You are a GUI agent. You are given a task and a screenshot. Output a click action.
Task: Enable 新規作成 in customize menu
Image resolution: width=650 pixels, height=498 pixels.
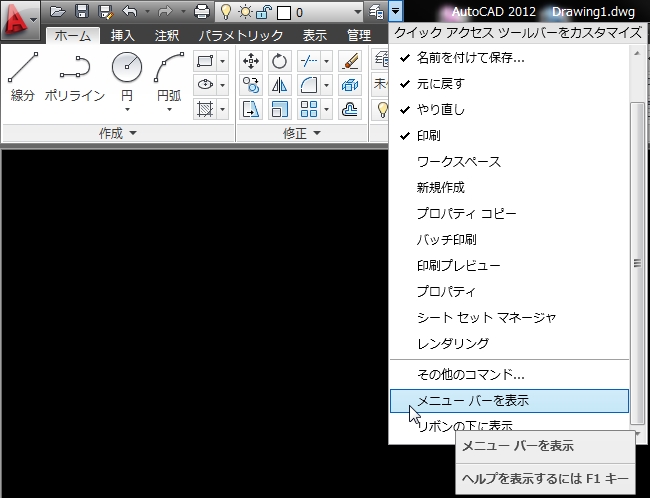click(x=509, y=187)
